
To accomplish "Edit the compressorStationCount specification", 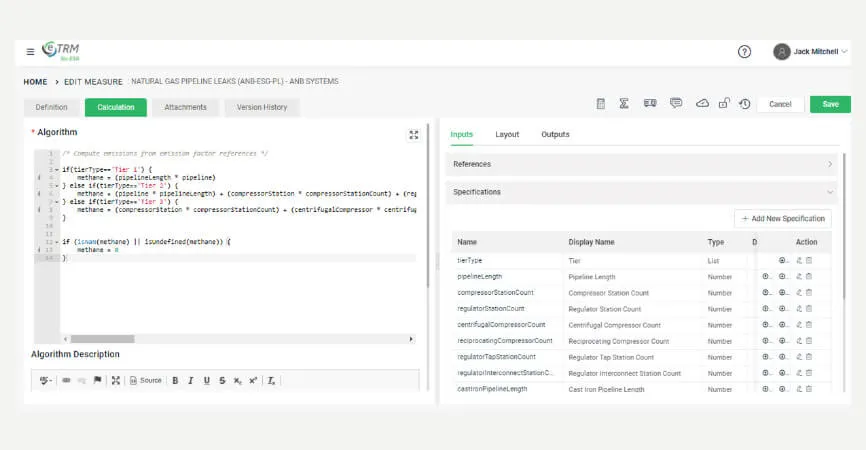I will [799, 293].
